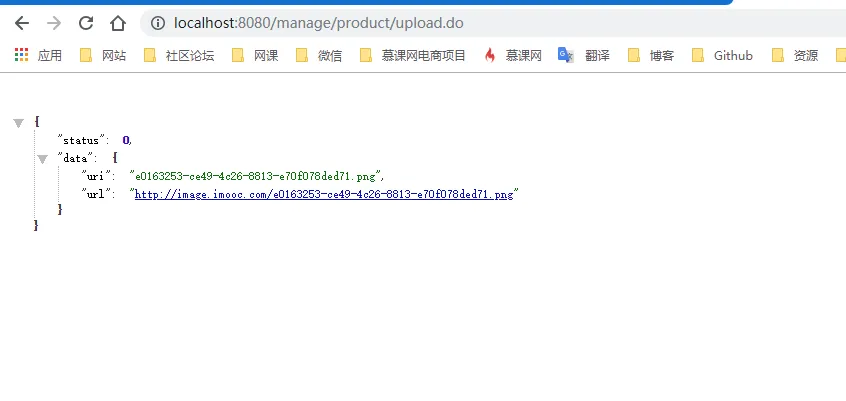Open the image.imooc.com png URL link

tap(324, 194)
